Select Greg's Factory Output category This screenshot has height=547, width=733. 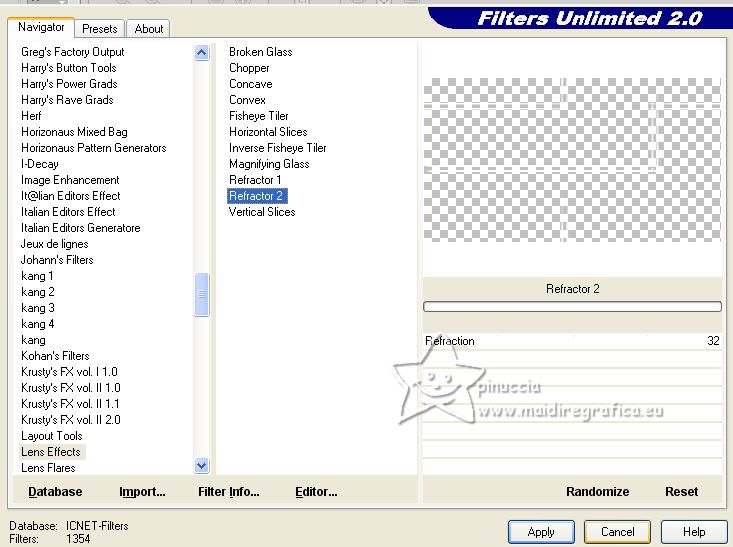[72, 52]
